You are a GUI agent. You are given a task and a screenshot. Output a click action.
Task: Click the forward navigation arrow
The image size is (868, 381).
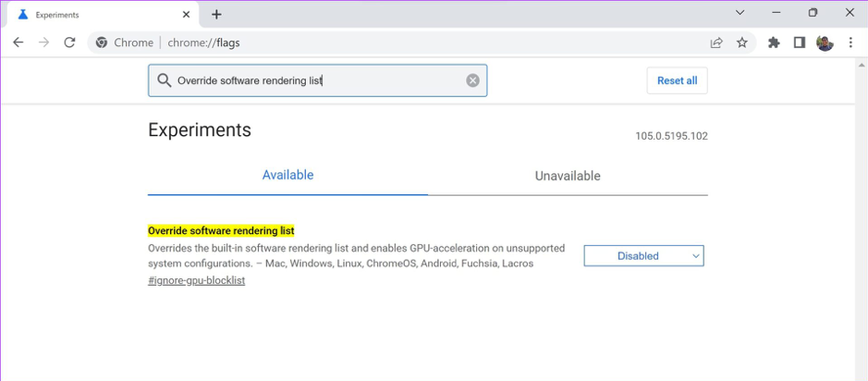coord(43,43)
